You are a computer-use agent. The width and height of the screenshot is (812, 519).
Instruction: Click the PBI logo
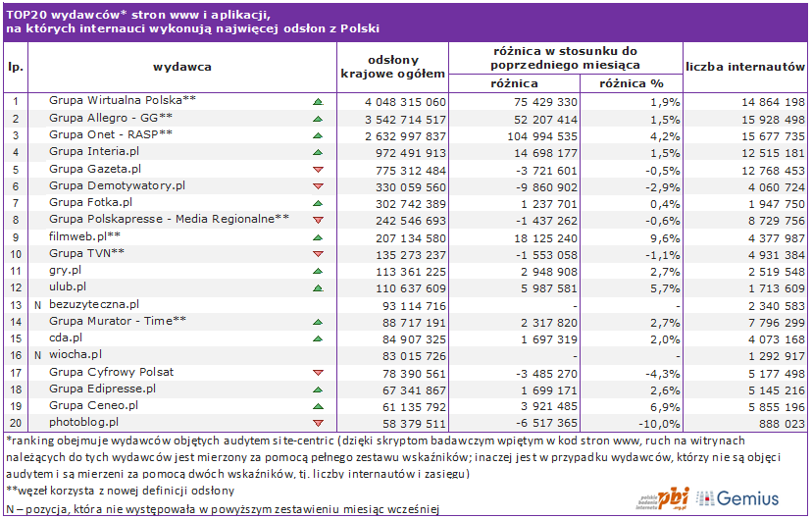click(663, 498)
